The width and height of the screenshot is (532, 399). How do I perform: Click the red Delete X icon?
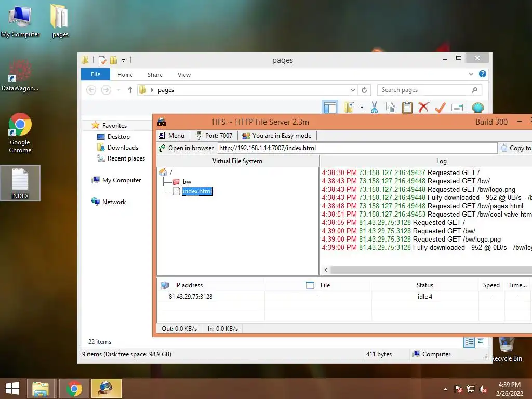click(423, 108)
